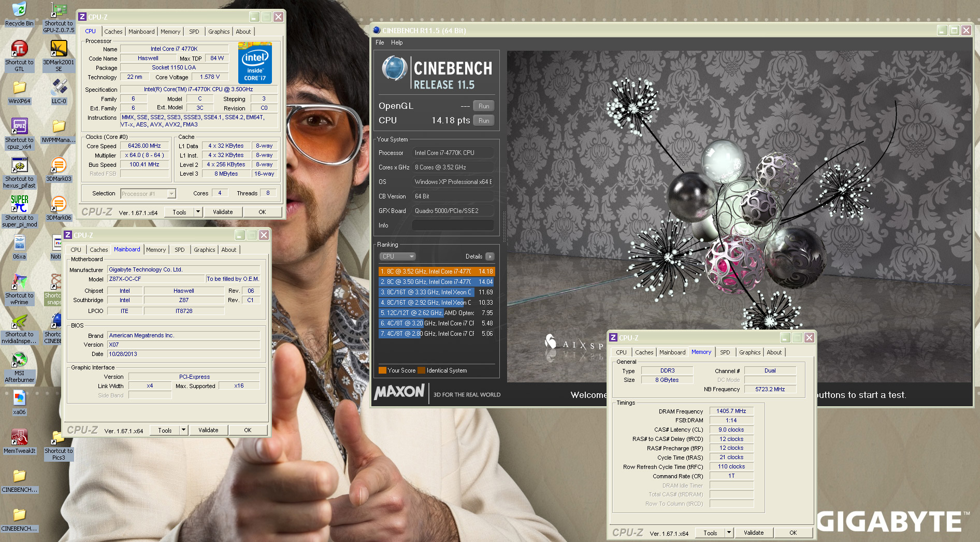Open the Help menu in Cinebench
Viewport: 980px width, 542px height.
[x=397, y=42]
